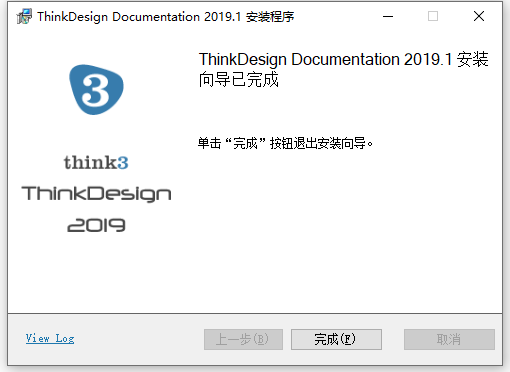
Task: Click the blue think3 logo badge
Action: pos(96,89)
